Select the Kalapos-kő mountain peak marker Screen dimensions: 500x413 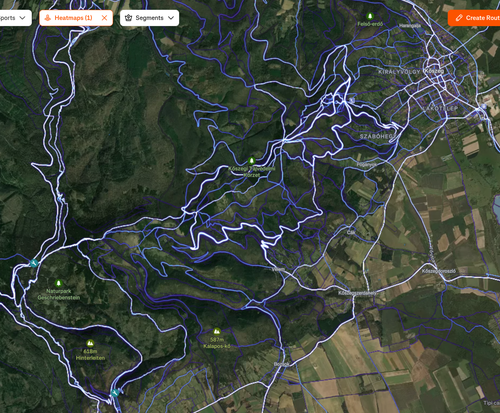(x=217, y=331)
